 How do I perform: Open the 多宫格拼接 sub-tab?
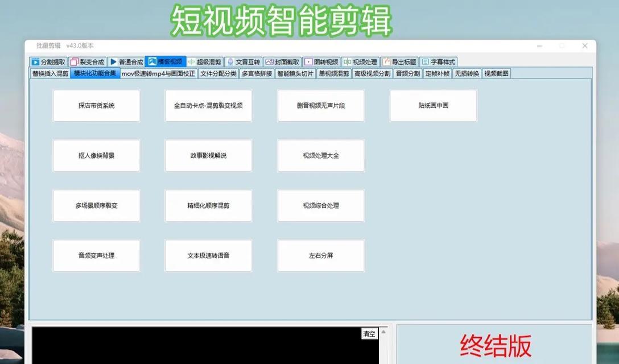click(x=257, y=73)
